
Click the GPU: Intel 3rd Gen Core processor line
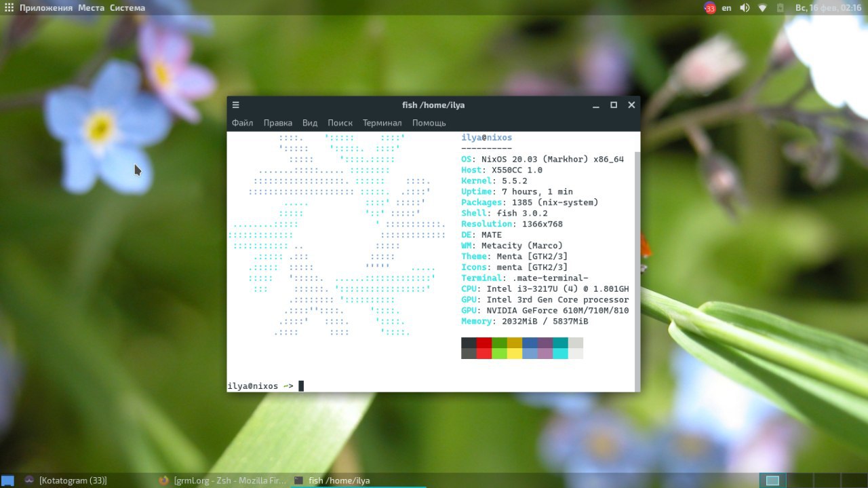tap(545, 300)
